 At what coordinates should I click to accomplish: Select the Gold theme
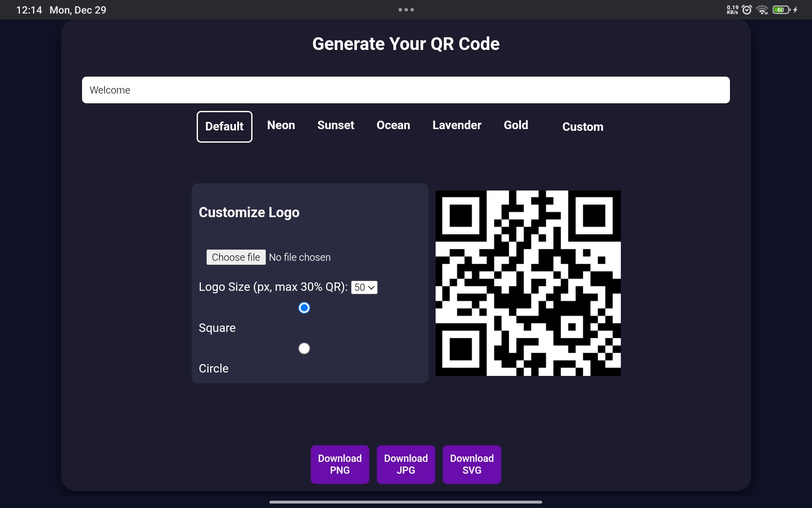pyautogui.click(x=516, y=125)
